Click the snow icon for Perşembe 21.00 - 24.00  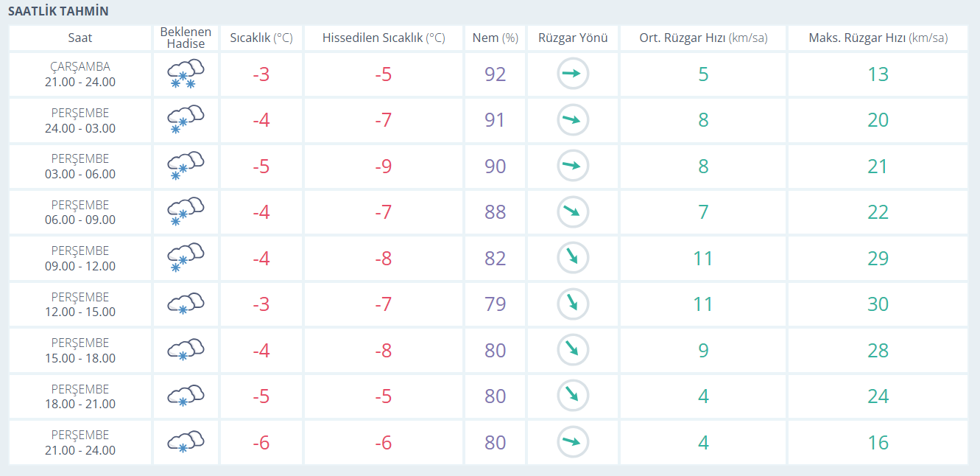click(x=186, y=443)
